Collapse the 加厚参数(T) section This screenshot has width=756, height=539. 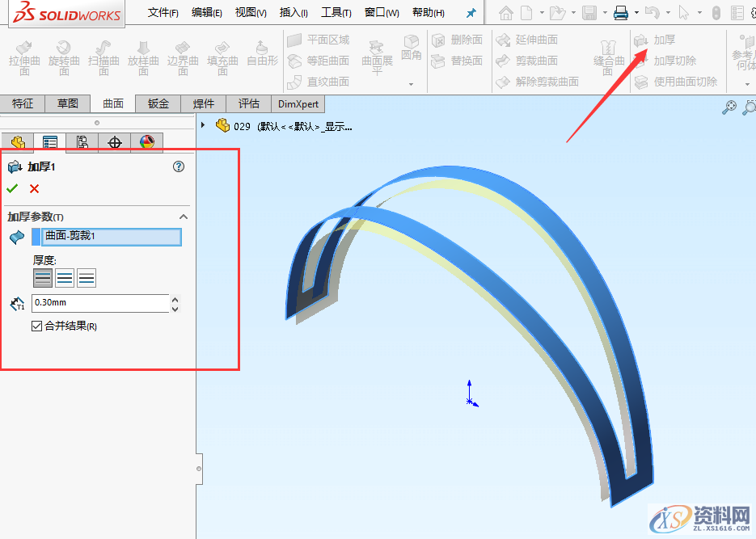pyautogui.click(x=184, y=217)
